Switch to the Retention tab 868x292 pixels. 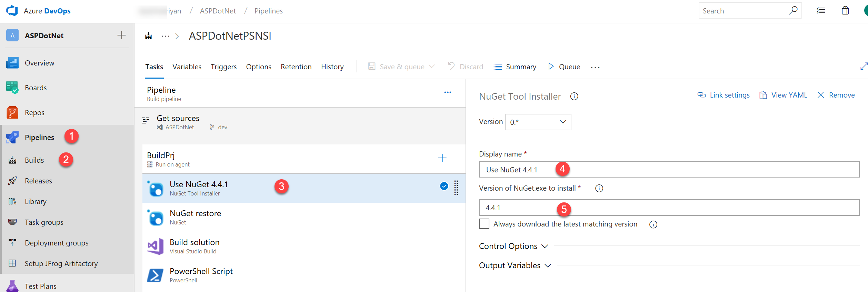point(296,67)
